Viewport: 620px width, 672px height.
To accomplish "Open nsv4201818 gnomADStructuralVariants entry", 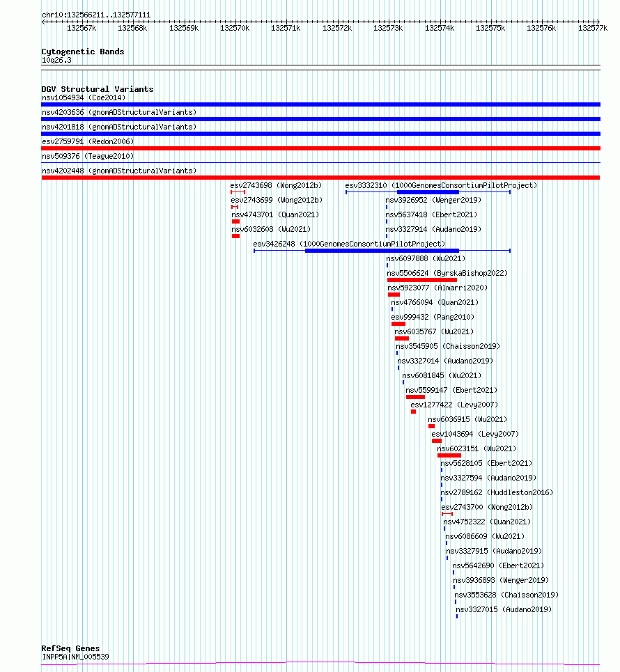I will (119, 127).
